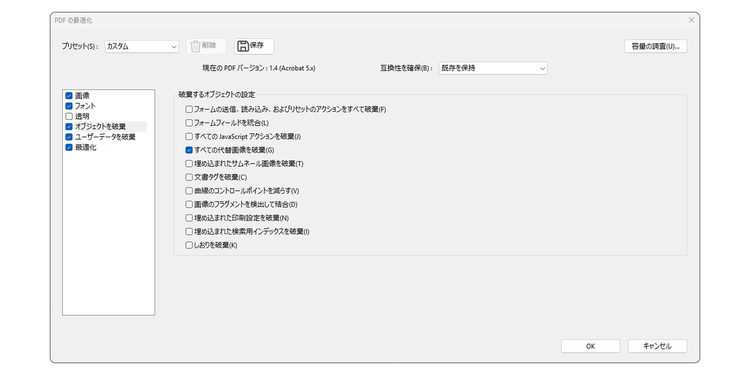Uncheck the 最適化 panel checkbox

69,147
